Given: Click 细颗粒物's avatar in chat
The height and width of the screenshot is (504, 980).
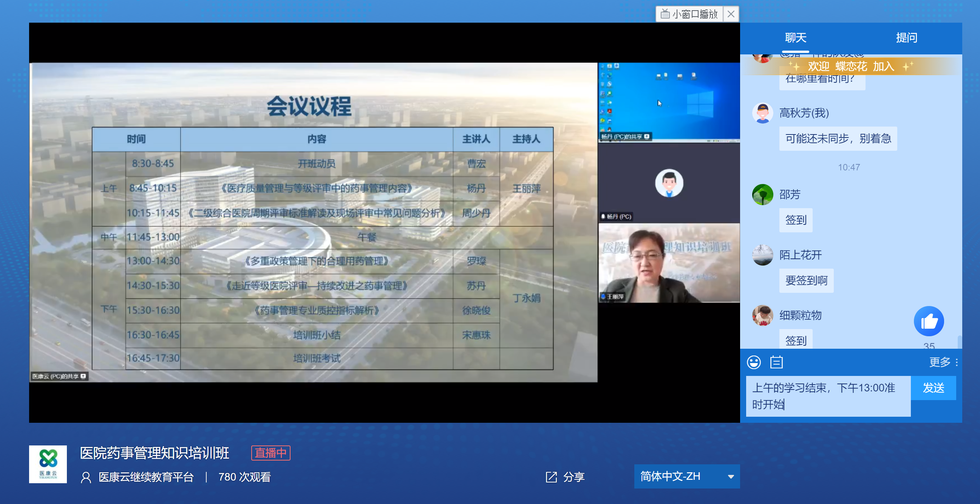Looking at the screenshot, I should (x=762, y=315).
